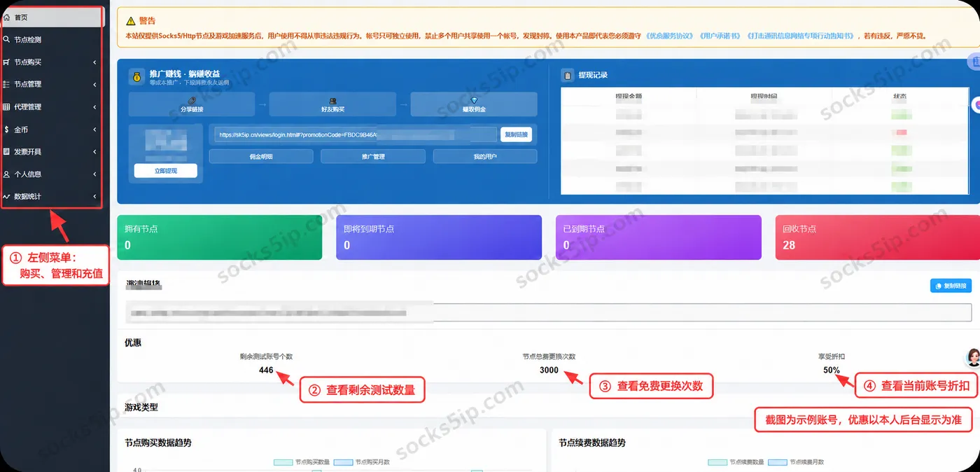Expand the 节点管理 submenu chevron
Viewport: 980px width, 472px height.
click(94, 84)
